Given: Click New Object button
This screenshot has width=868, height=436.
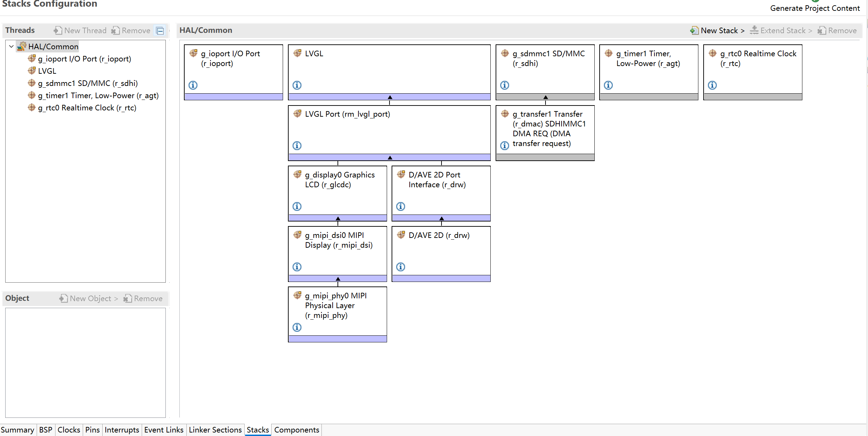Looking at the screenshot, I should click(x=89, y=298).
